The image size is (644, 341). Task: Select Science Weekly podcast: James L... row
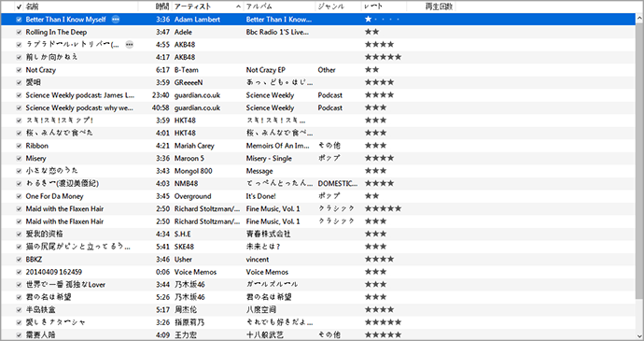click(318, 95)
